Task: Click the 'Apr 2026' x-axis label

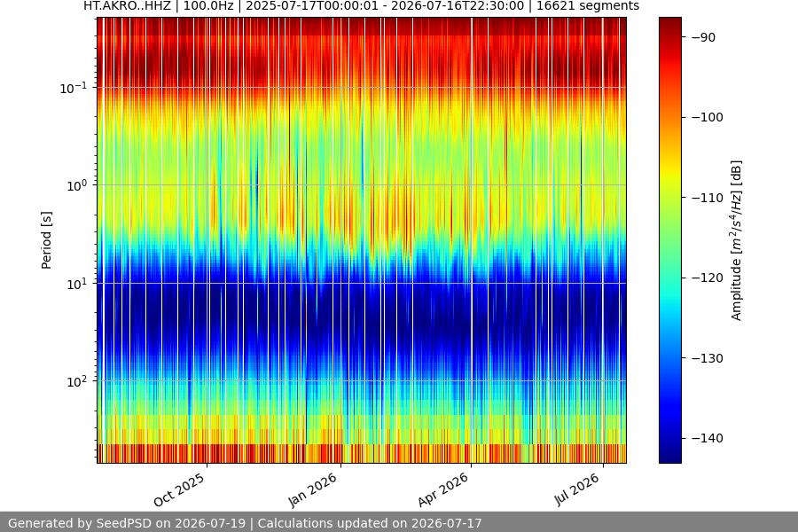Action: [442, 489]
